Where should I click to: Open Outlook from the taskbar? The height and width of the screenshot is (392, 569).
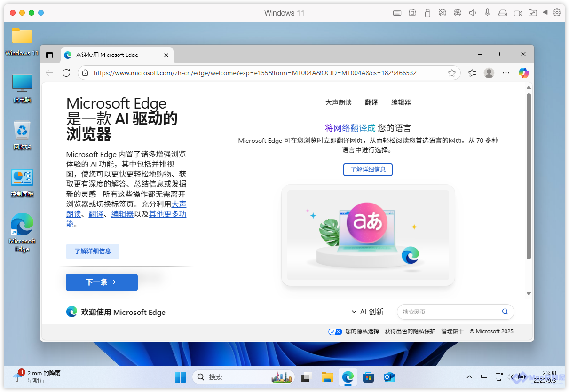tap(389, 377)
